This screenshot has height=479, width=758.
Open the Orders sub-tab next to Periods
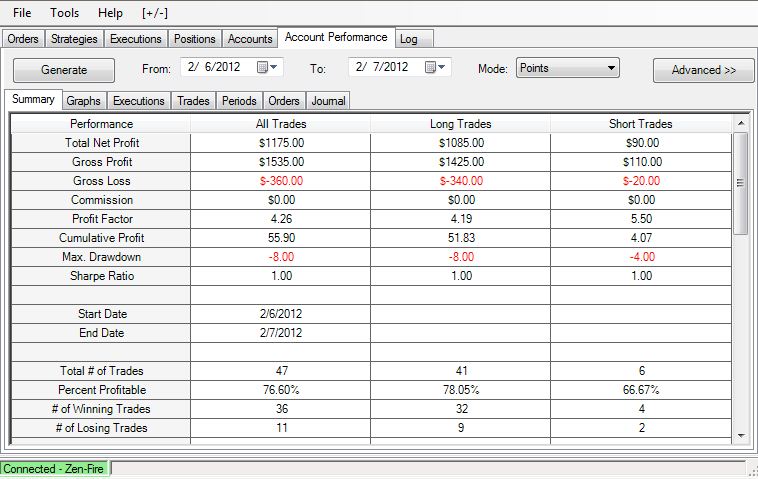284,101
